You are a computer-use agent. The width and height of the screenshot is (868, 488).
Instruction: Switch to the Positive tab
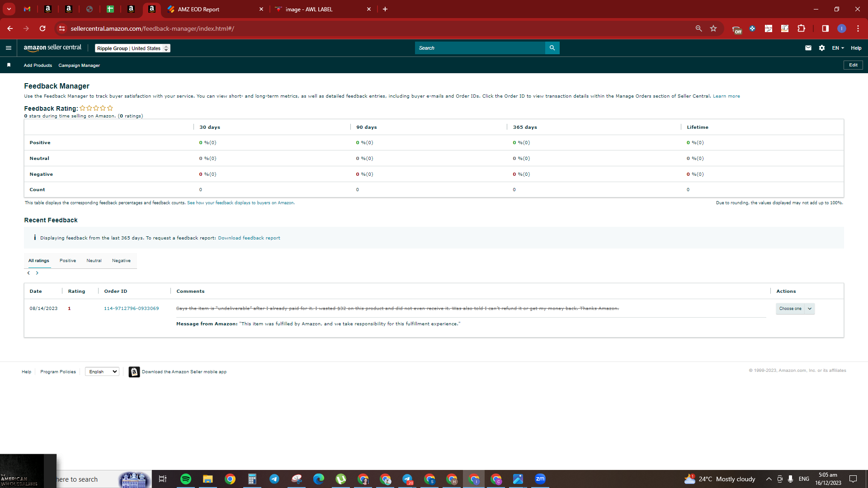pyautogui.click(x=68, y=261)
